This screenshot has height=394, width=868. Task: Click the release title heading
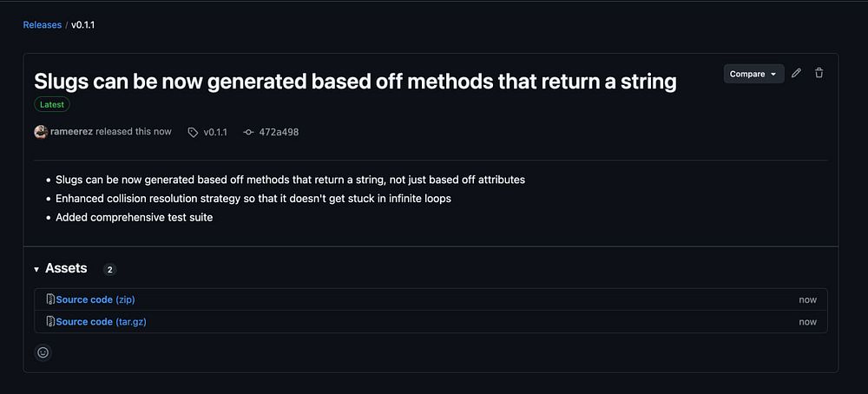click(355, 82)
